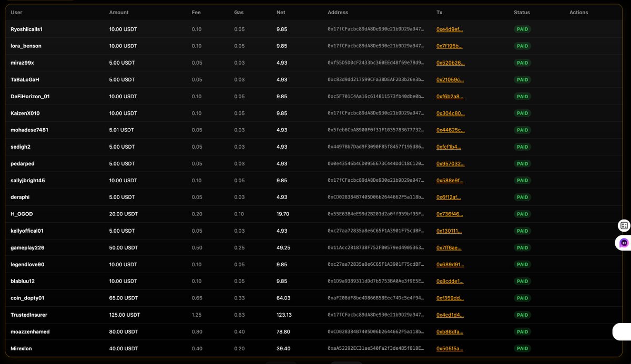Open the floating calculator grid widget icon
Viewport: 631px width, 364px height.
pyautogui.click(x=624, y=226)
